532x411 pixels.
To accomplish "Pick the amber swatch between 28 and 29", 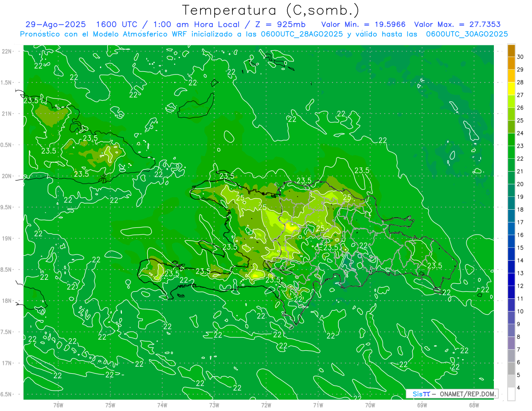I will click(511, 76).
